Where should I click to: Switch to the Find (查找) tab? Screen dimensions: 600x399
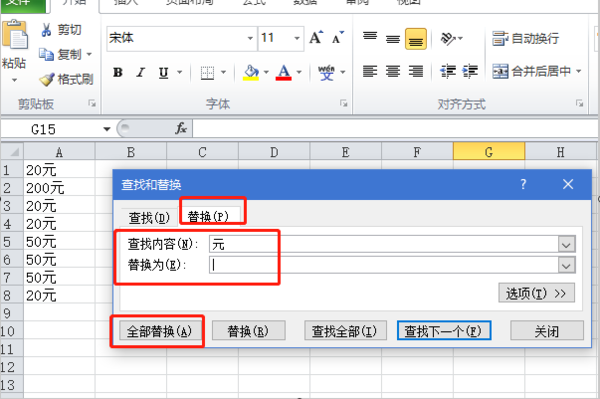(149, 218)
